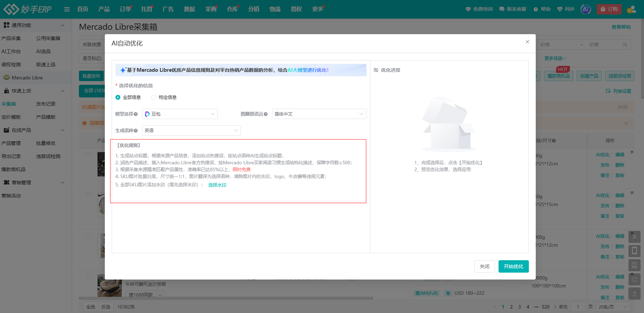The height and width of the screenshot is (313, 644).
Task: Close the AI自动优化 dialog with X
Action: 527,42
